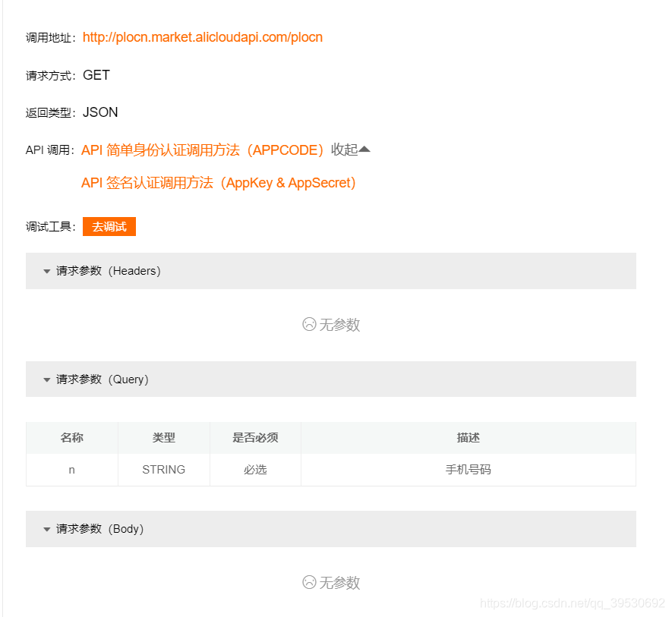
Task: Open API 简单身份认证调用方法 (APPCODE) link
Action: coord(202,150)
